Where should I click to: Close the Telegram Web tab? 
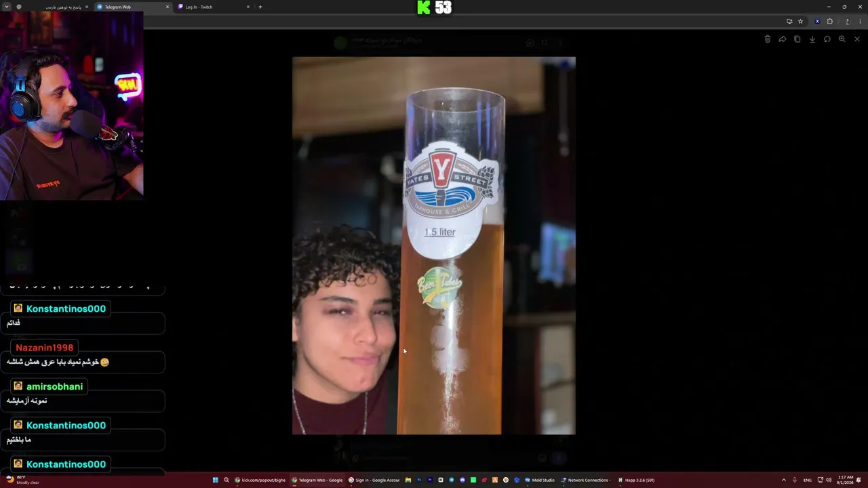pos(167,7)
